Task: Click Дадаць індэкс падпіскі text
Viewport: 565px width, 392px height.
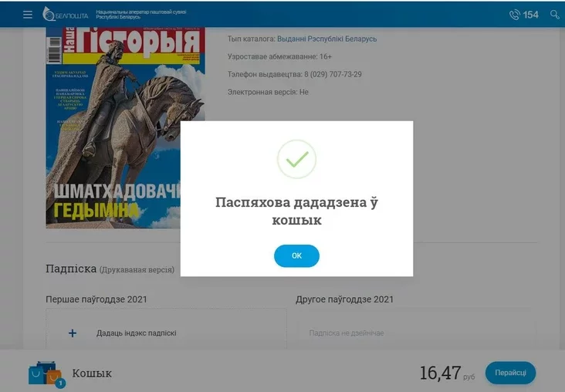Action: click(x=136, y=333)
